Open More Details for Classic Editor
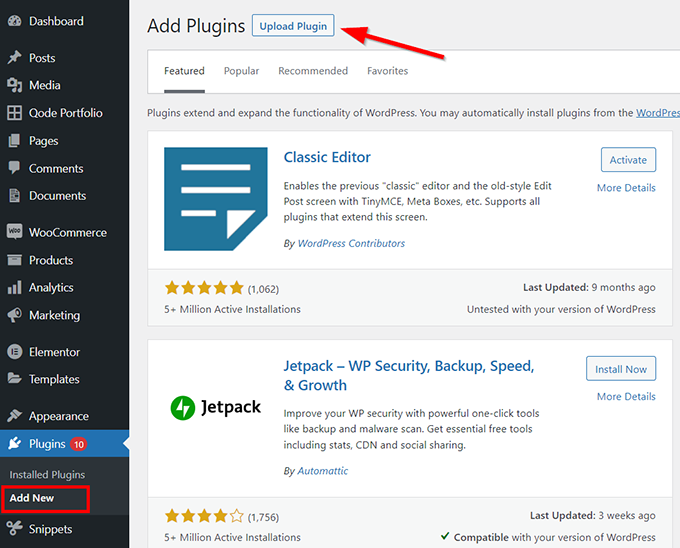The image size is (680, 548). click(626, 188)
